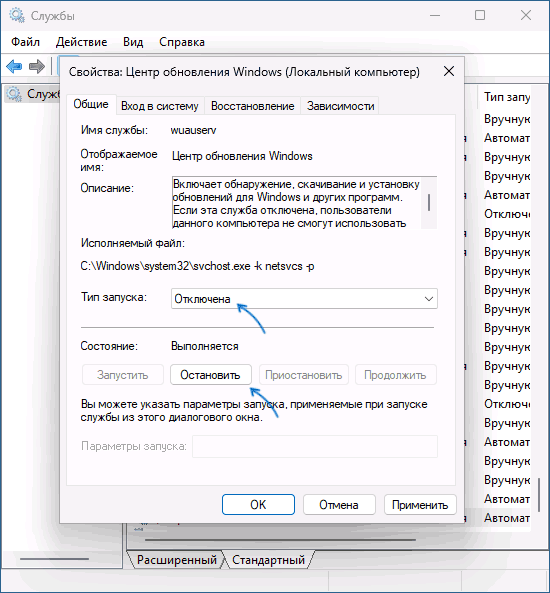This screenshot has height=593, width=550.
Task: Click the executable path svchost.exe text
Action: click(197, 266)
